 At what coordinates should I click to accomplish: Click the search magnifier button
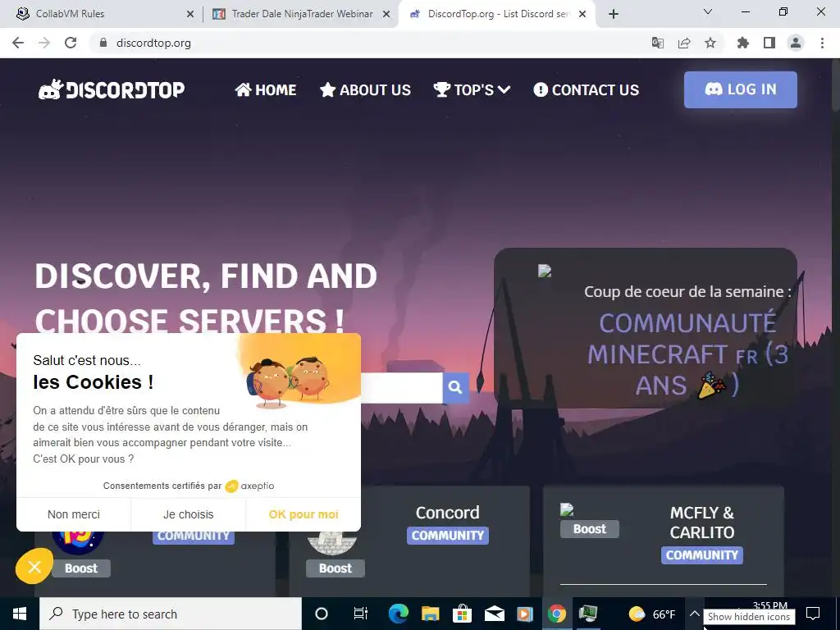(456, 387)
